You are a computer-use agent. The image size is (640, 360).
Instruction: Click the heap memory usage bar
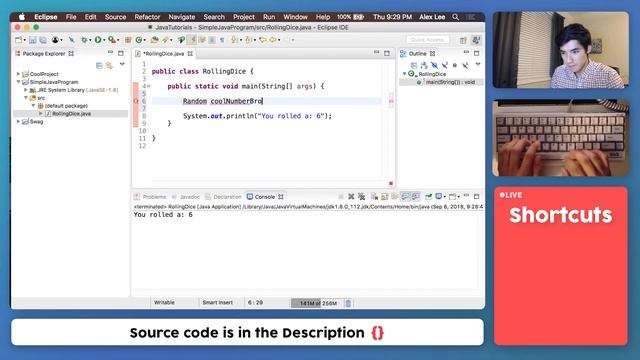(x=318, y=303)
